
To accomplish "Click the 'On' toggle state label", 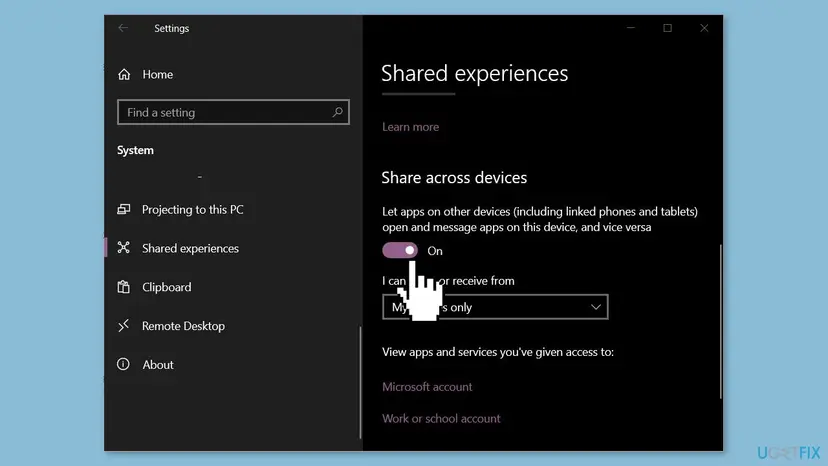I will click(435, 251).
